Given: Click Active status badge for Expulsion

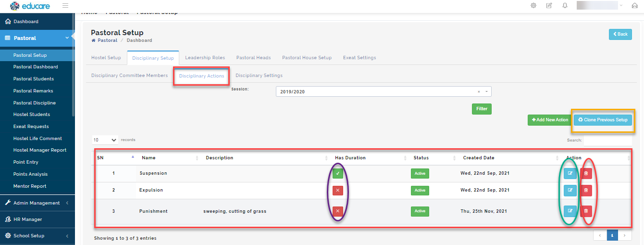Looking at the screenshot, I should tap(420, 190).
